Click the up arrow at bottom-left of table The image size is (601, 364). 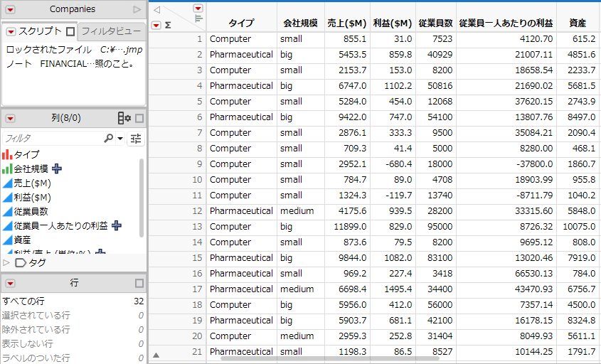(x=156, y=355)
